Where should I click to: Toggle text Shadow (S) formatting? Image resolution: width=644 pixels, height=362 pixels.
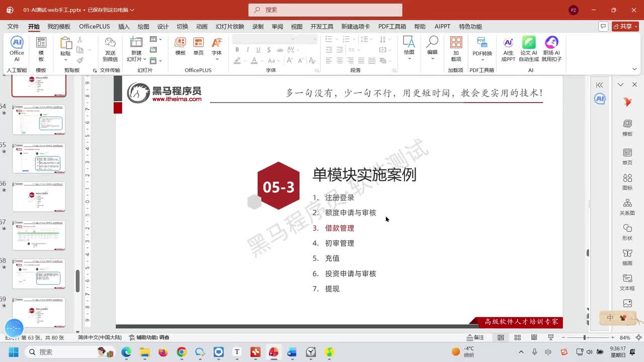click(x=269, y=50)
